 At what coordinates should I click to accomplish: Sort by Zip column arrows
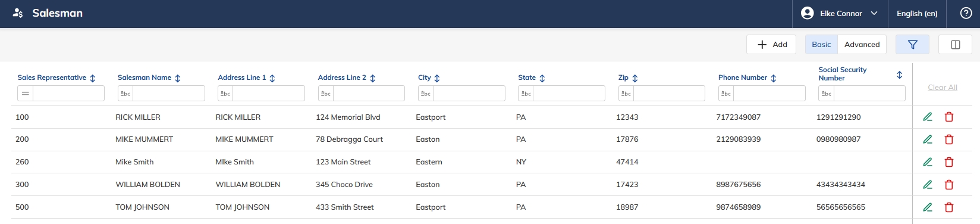(635, 78)
